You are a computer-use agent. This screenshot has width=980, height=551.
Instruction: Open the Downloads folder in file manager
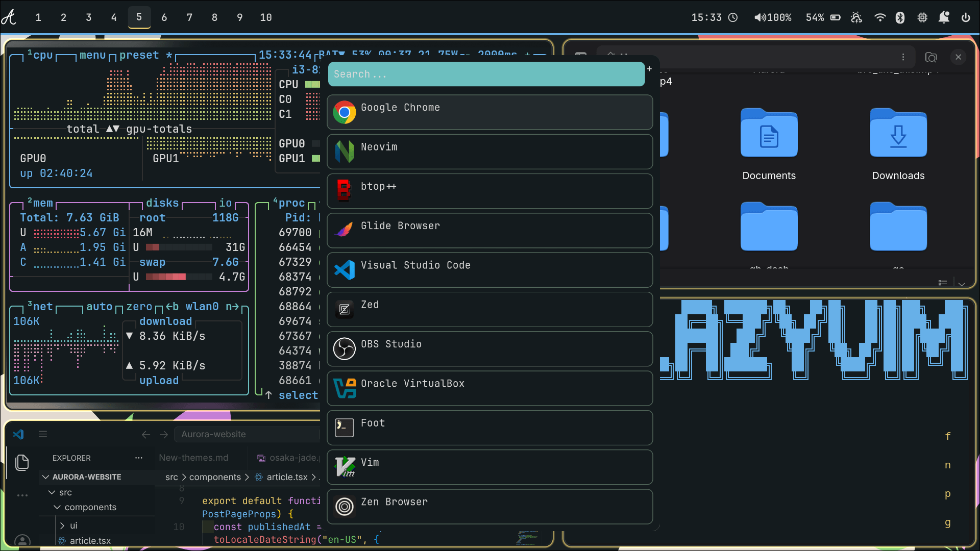[898, 144]
